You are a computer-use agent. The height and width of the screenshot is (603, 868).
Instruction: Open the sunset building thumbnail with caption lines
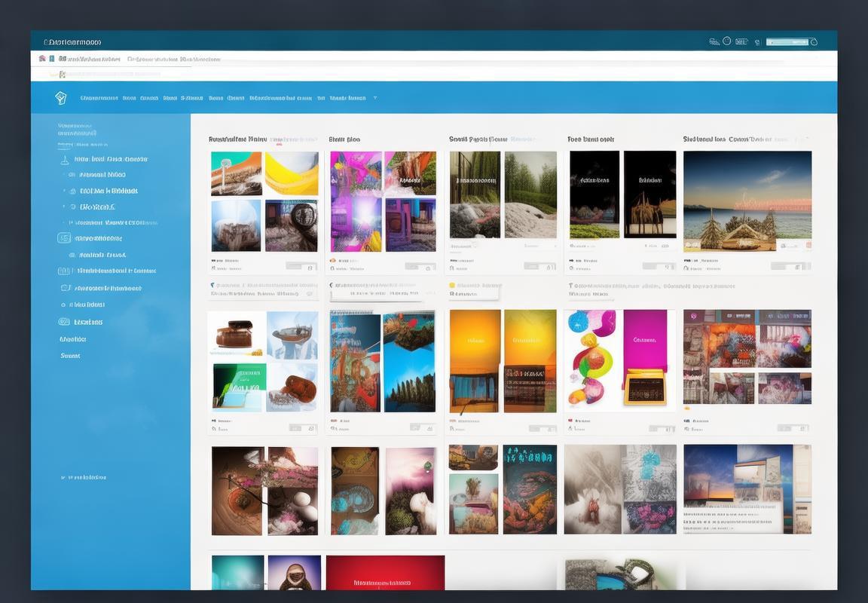click(747, 489)
